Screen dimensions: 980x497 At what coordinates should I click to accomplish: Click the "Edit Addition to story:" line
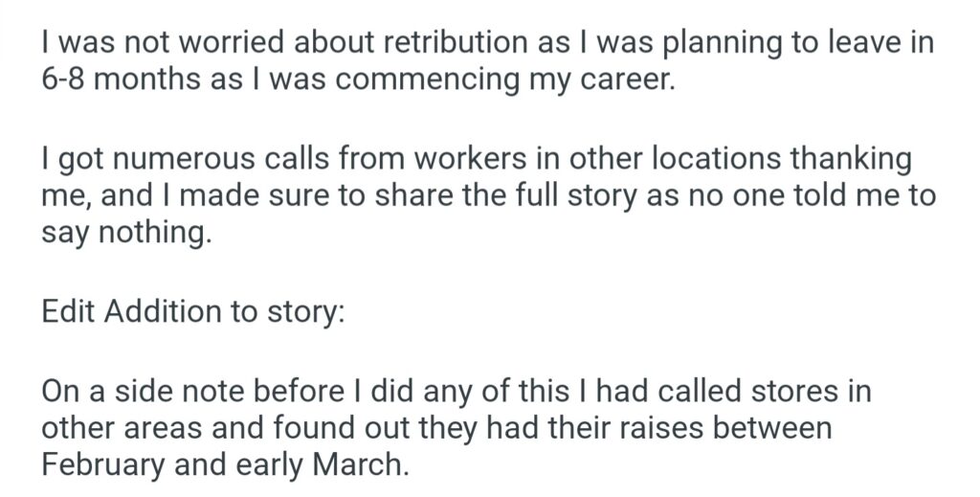(x=191, y=312)
